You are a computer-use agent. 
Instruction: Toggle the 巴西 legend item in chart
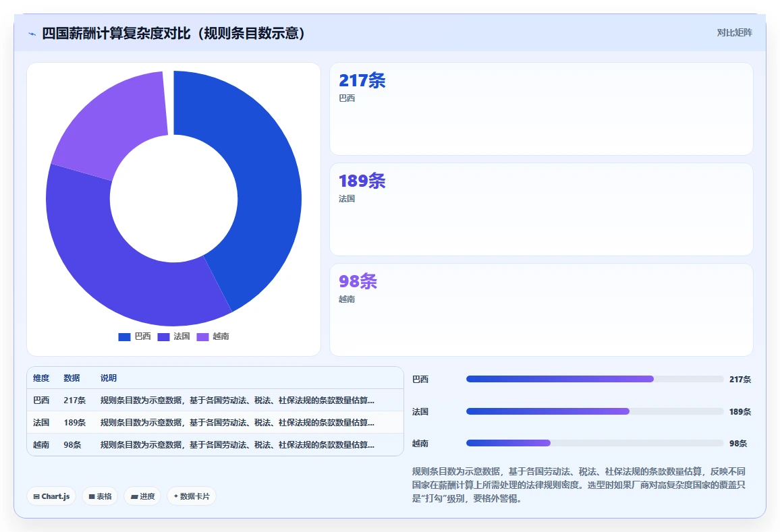tap(135, 336)
